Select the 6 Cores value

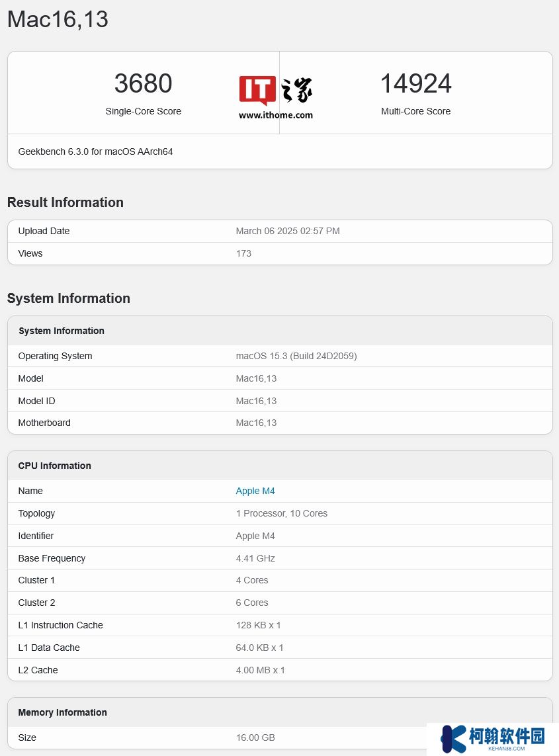pyautogui.click(x=252, y=603)
